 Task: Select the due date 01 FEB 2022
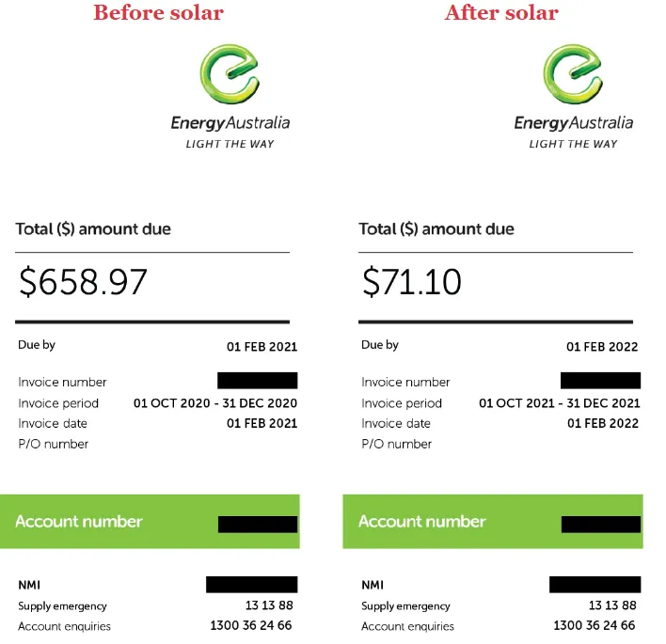[602, 347]
